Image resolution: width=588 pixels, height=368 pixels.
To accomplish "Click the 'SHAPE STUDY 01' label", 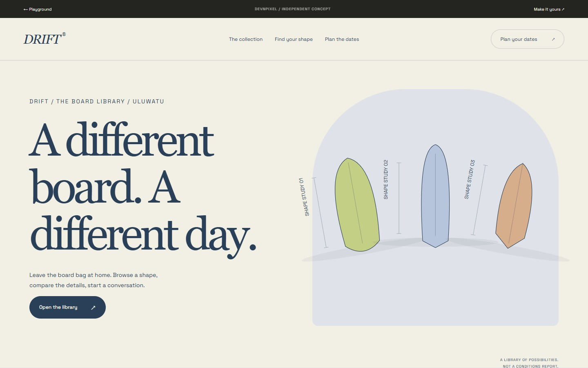I will (x=304, y=197).
